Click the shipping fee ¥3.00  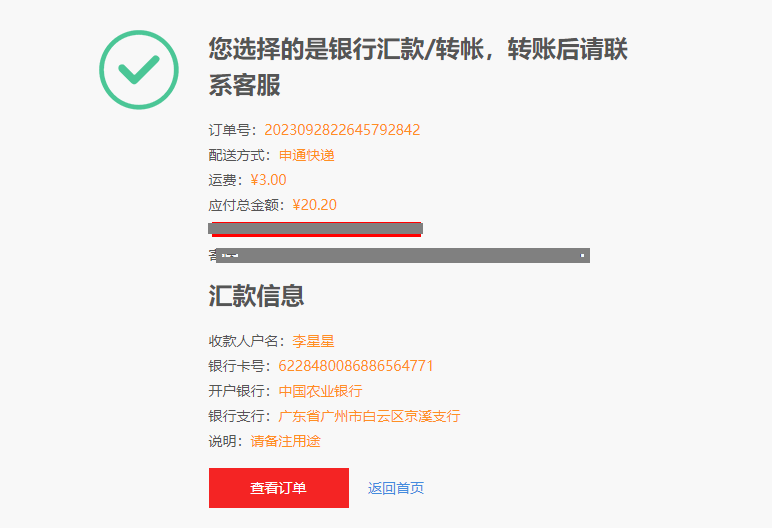pyautogui.click(x=268, y=180)
